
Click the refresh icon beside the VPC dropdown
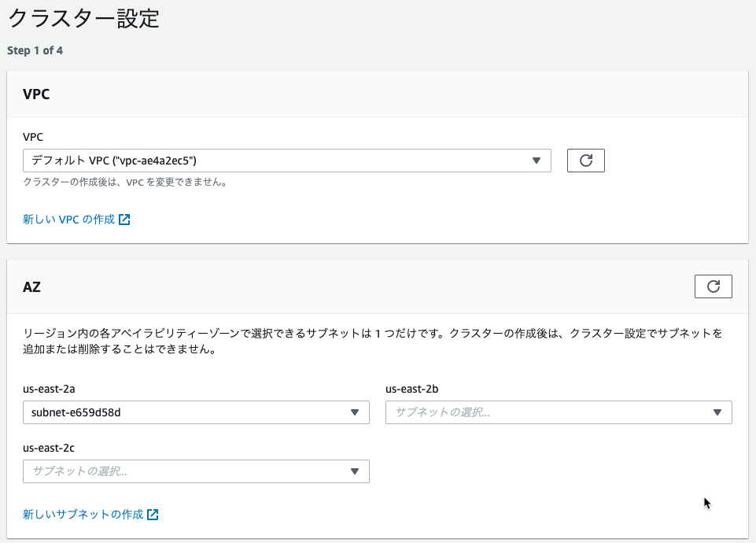pyautogui.click(x=586, y=161)
